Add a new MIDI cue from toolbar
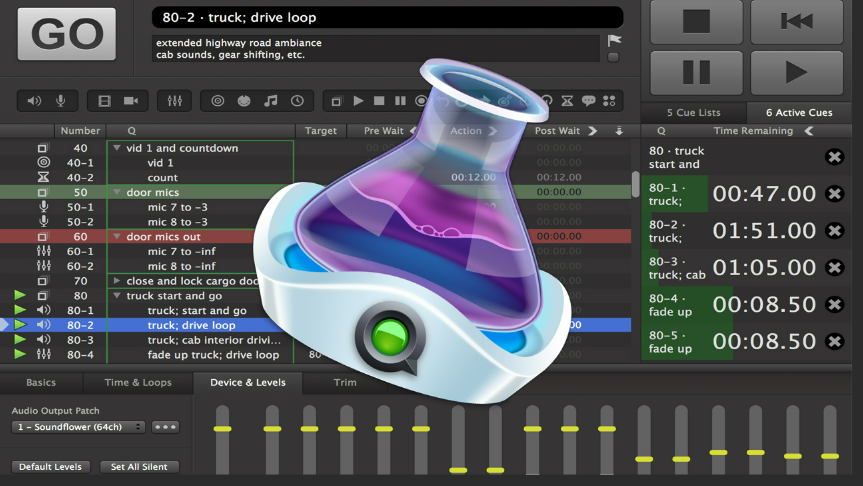Viewport: 863px width, 486px height. 244,101
